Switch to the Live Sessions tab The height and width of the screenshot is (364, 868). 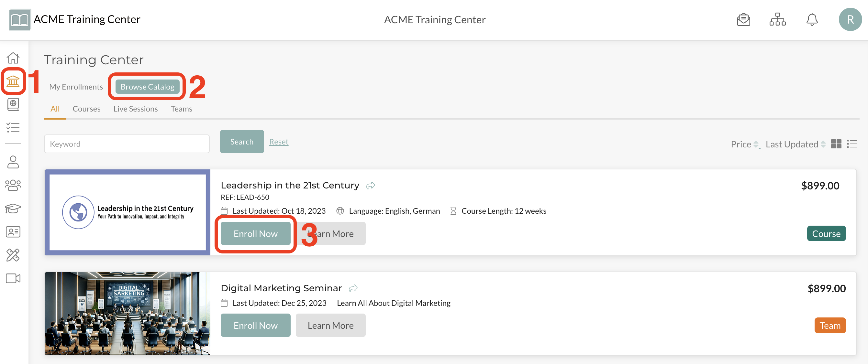(x=136, y=109)
